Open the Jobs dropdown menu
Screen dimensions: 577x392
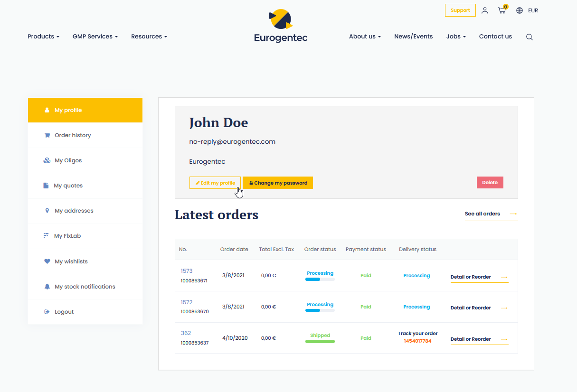point(456,37)
